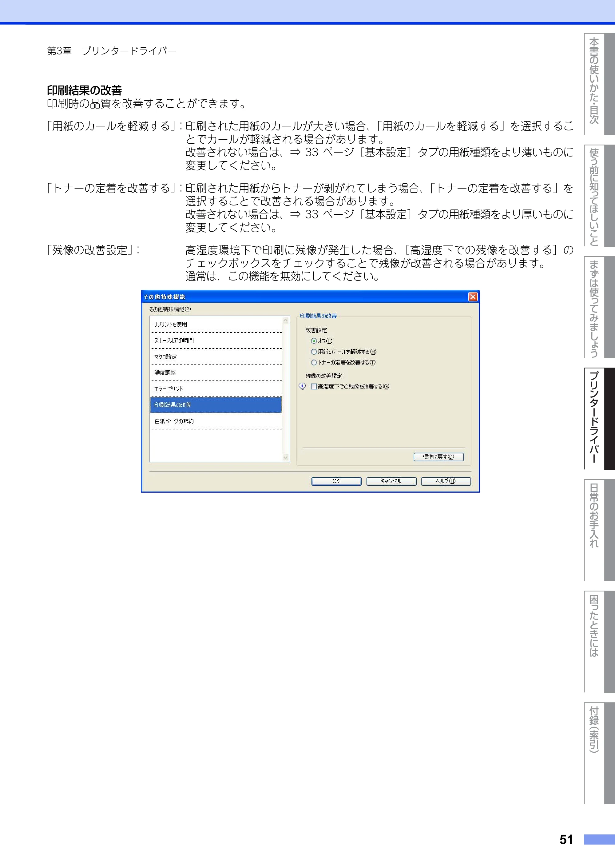Enable 高湿度下での残像を改善する checkbox
Image resolution: width=615 pixels, height=868 pixels.
pyautogui.click(x=314, y=387)
